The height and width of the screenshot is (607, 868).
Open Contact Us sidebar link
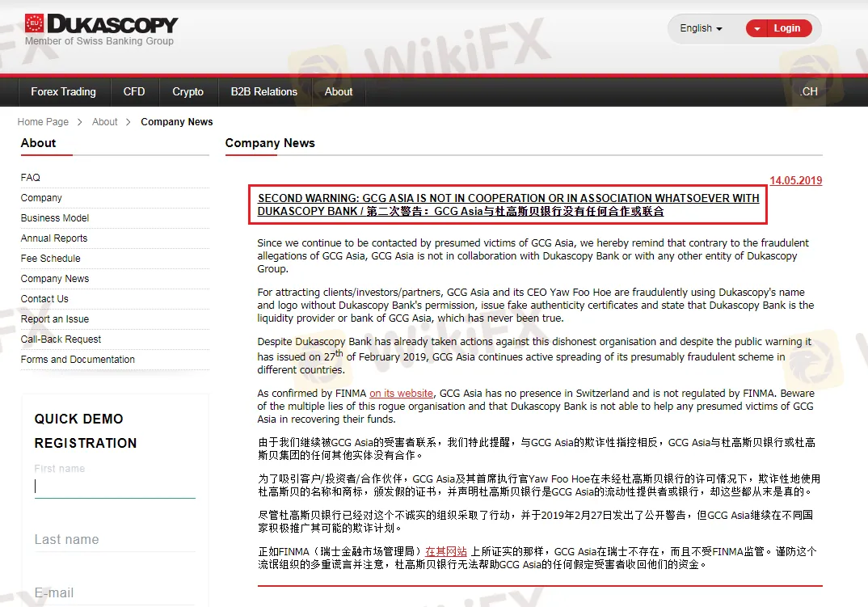click(x=44, y=299)
